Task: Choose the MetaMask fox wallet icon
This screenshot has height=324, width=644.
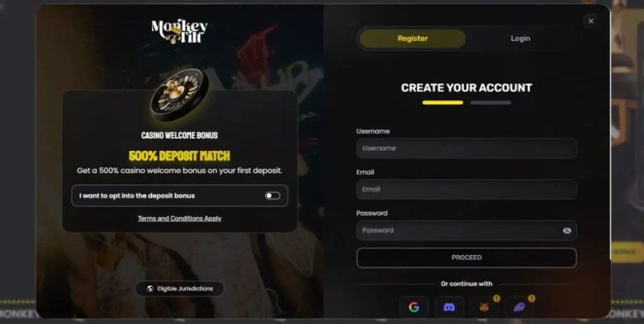Action: click(x=484, y=307)
